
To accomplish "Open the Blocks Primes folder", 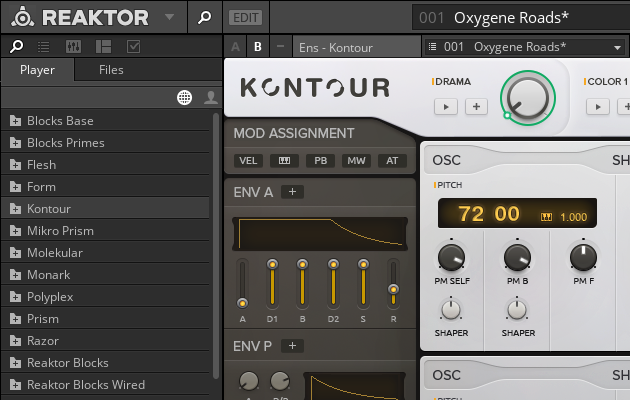I will point(105,143).
